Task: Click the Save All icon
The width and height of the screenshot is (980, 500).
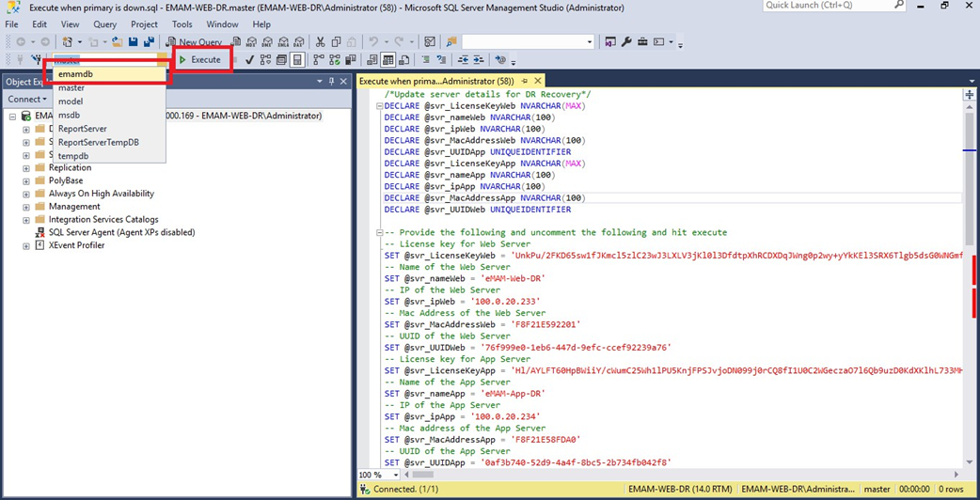Action: click(149, 41)
